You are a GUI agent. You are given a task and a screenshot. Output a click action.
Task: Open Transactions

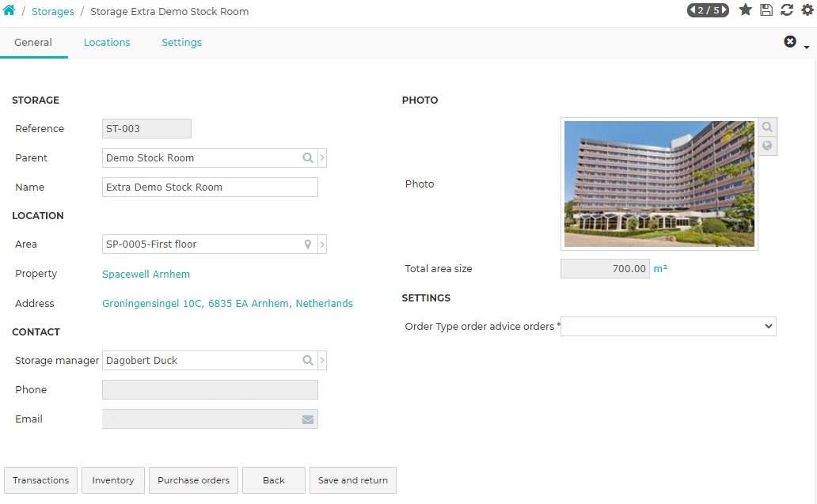pos(40,480)
